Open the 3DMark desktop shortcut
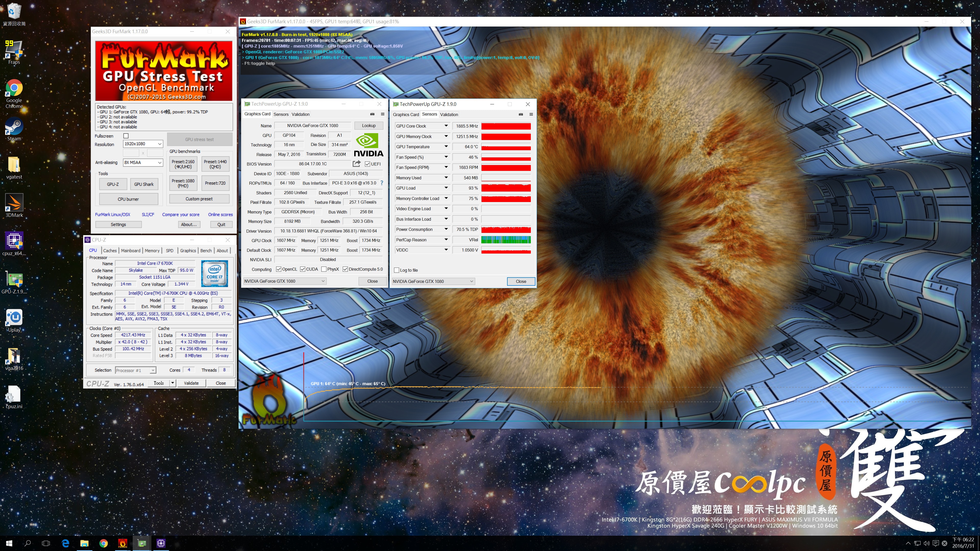Image resolution: width=980 pixels, height=551 pixels. pos(14,206)
